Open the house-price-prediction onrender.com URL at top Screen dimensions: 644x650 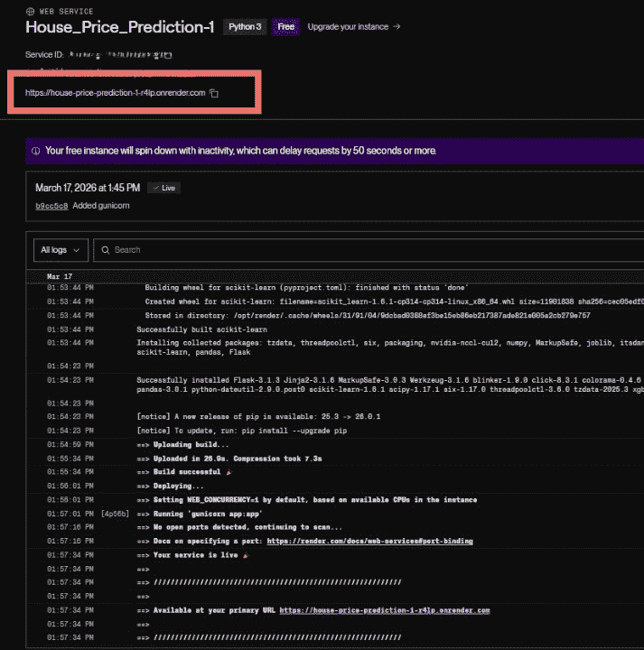[116, 93]
